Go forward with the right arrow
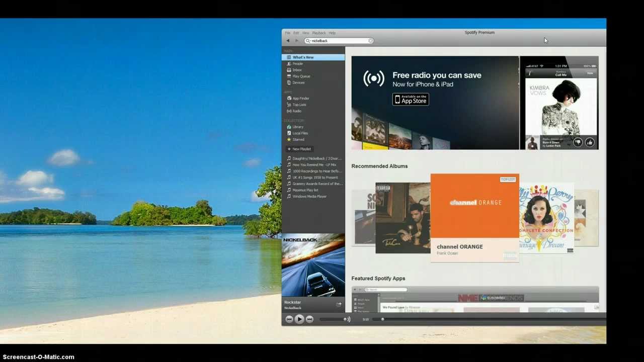 coord(296,41)
